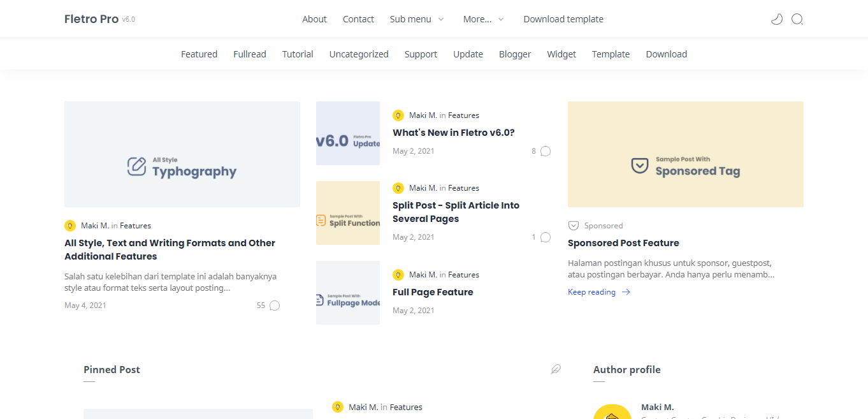Click Download template in top navigation
Image resolution: width=868 pixels, height=419 pixels.
click(x=563, y=19)
